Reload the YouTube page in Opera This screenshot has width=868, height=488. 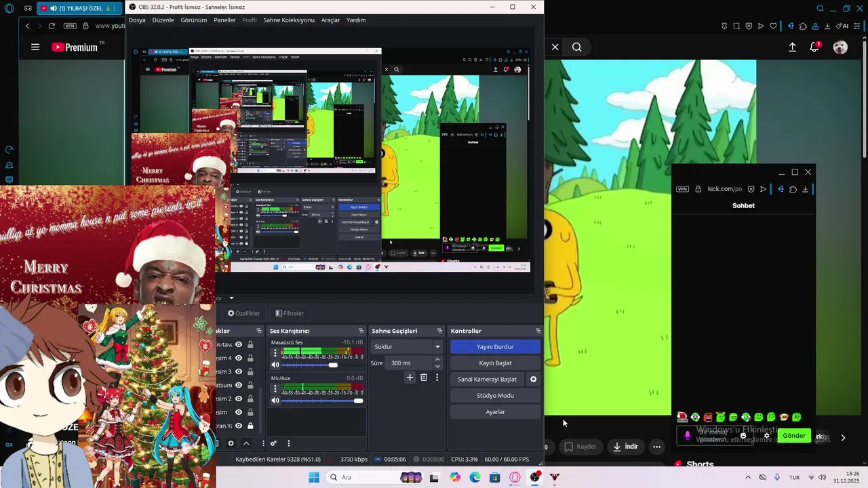pyautogui.click(x=52, y=26)
